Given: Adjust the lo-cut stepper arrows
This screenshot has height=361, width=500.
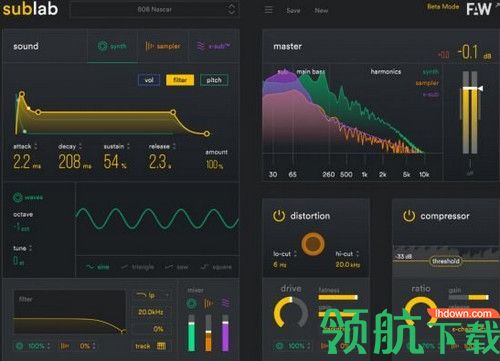Looking at the screenshot, I should click(295, 254).
